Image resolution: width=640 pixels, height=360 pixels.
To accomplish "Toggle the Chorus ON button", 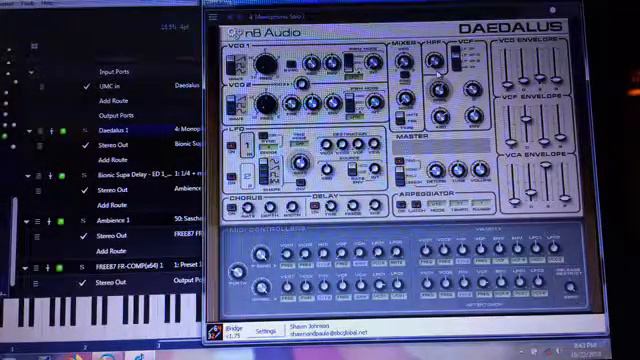I will coord(231,207).
